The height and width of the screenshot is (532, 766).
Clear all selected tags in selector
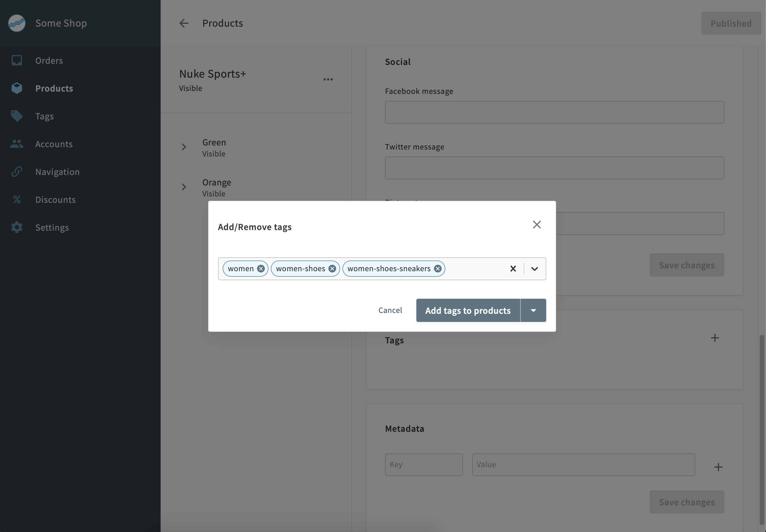[513, 269]
